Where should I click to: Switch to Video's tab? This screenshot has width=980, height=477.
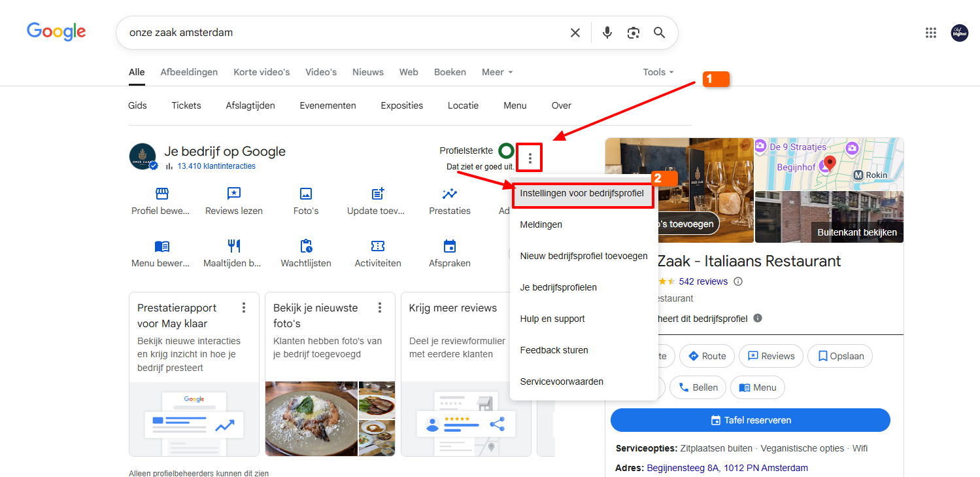tap(321, 72)
